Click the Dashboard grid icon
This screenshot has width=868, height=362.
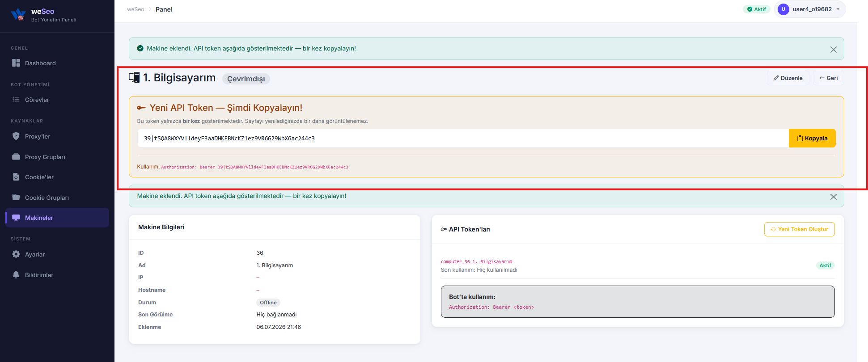click(x=16, y=63)
